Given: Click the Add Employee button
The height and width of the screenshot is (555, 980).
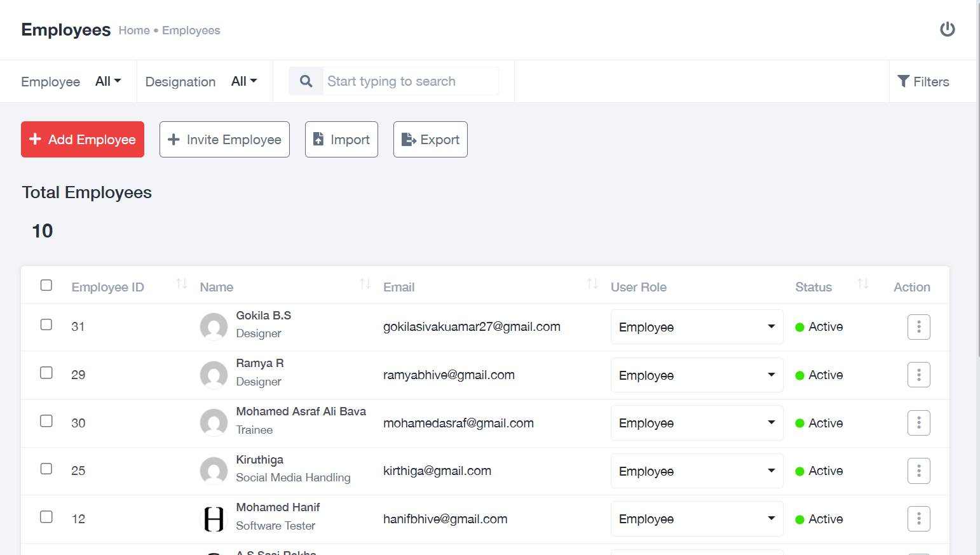Looking at the screenshot, I should 83,139.
